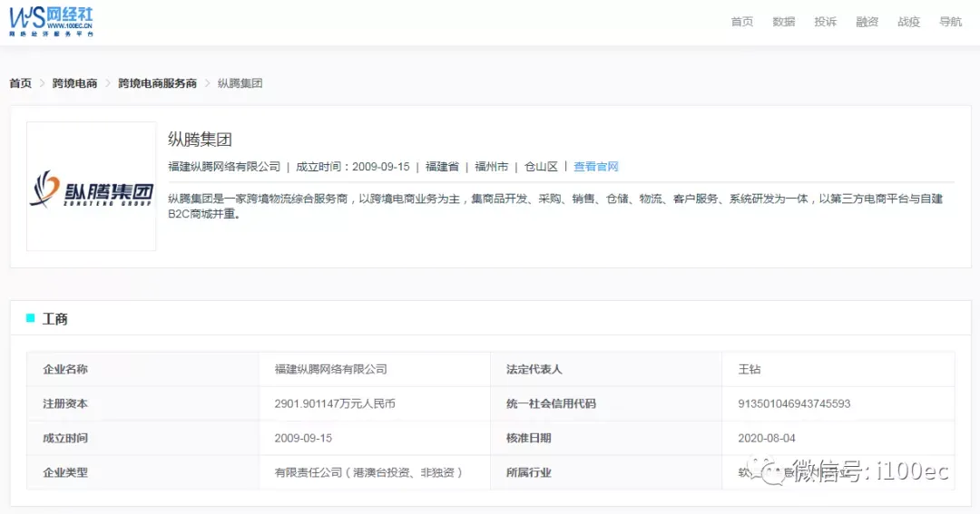
Task: Open the 导航 navigation menu item
Action: [951, 22]
